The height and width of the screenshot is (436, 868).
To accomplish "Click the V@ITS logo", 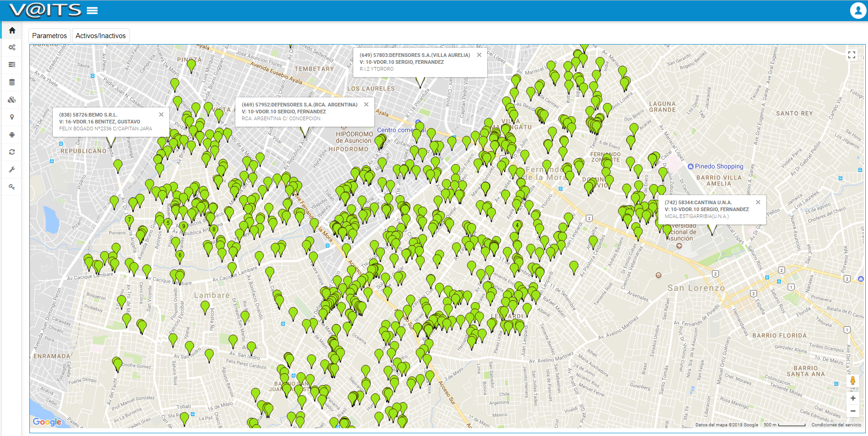I will click(45, 10).
